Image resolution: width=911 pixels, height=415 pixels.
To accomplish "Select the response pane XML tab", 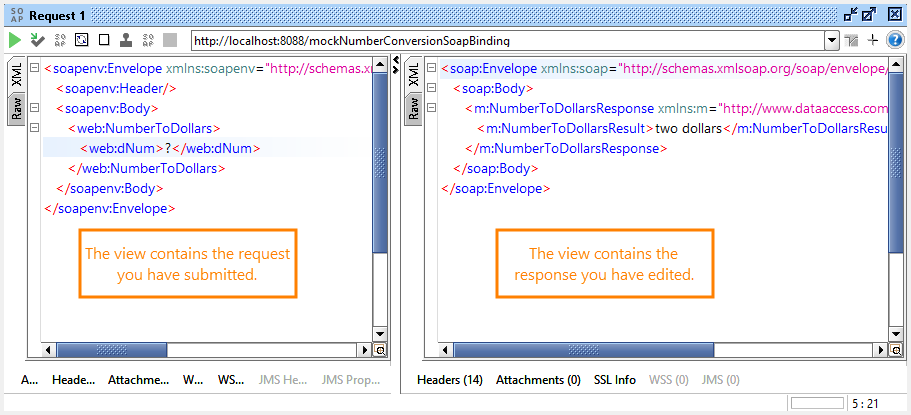I will pyautogui.click(x=414, y=76).
